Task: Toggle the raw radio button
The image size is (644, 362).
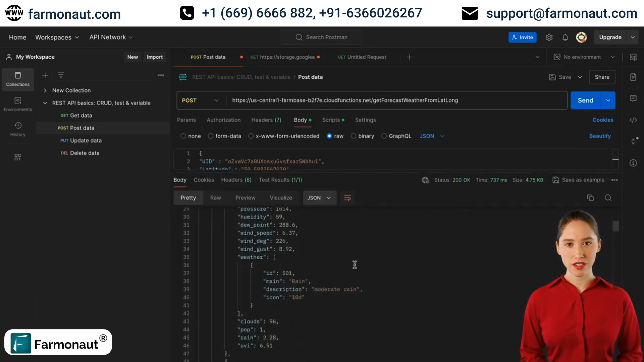Action: (x=329, y=136)
